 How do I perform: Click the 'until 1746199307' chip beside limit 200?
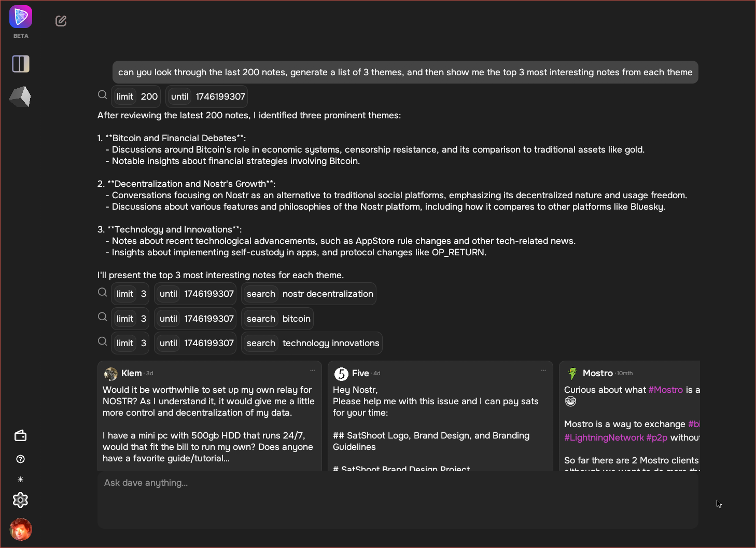pos(207,97)
